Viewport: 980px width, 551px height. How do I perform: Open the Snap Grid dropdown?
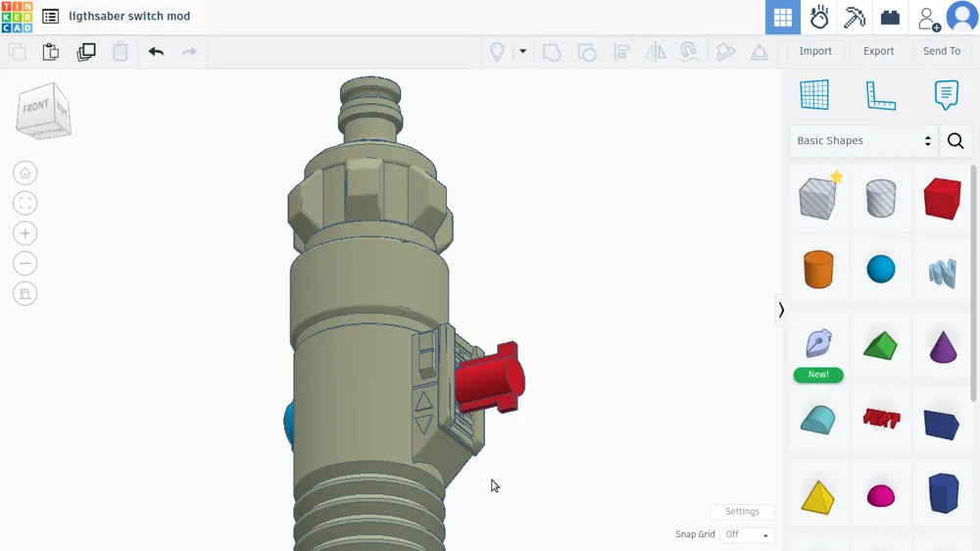coord(747,534)
